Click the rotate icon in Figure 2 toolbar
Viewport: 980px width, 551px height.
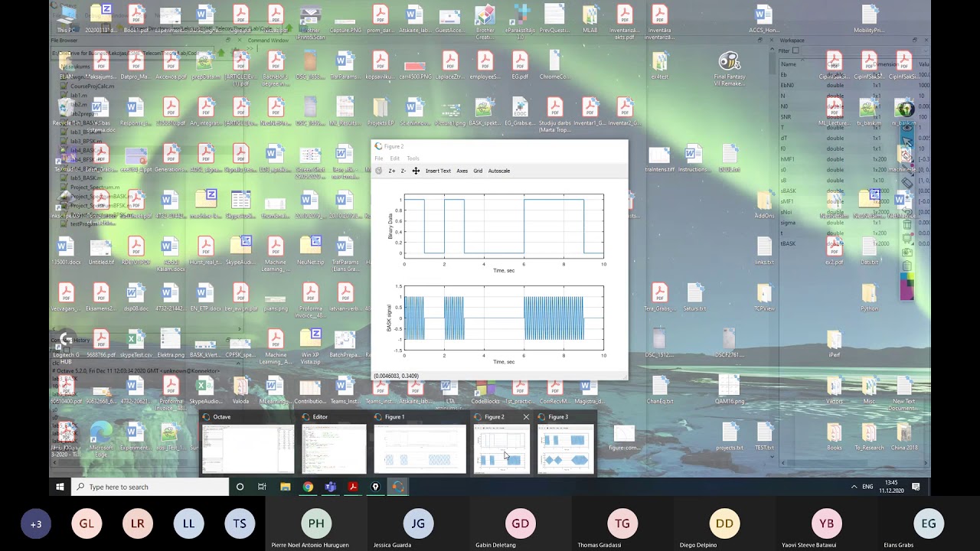pos(378,171)
